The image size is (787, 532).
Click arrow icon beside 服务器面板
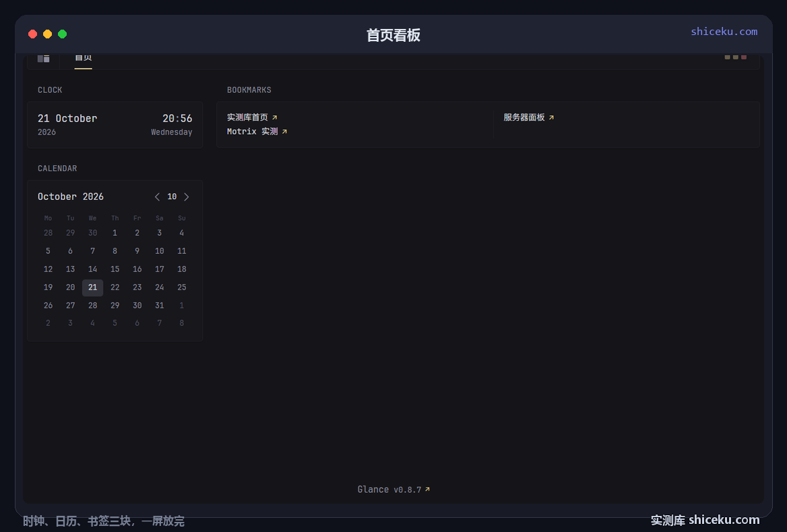pos(551,118)
